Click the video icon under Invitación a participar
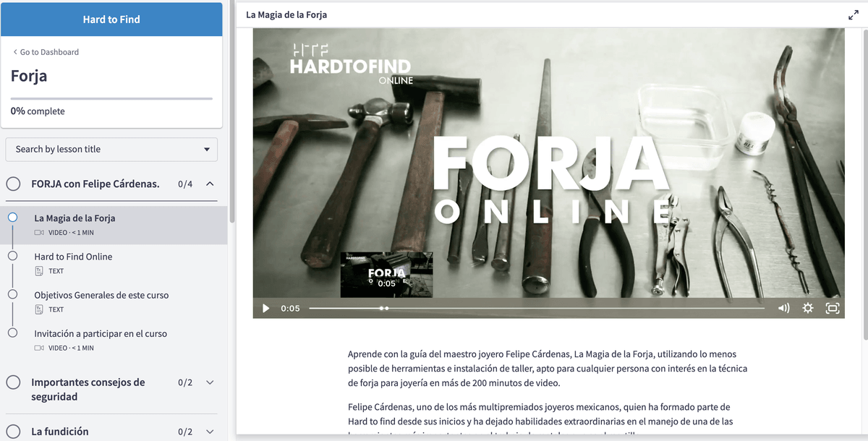Screen dimensions: 868x441 (x=39, y=348)
